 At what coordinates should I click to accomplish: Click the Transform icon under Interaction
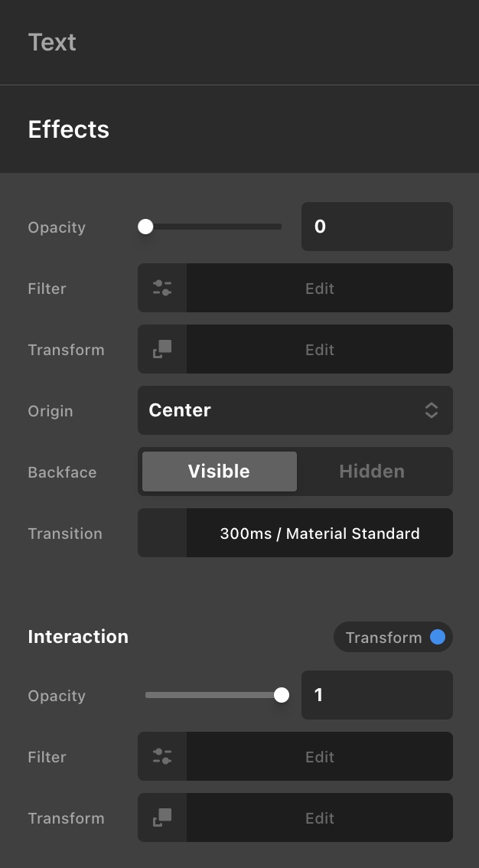click(x=162, y=817)
